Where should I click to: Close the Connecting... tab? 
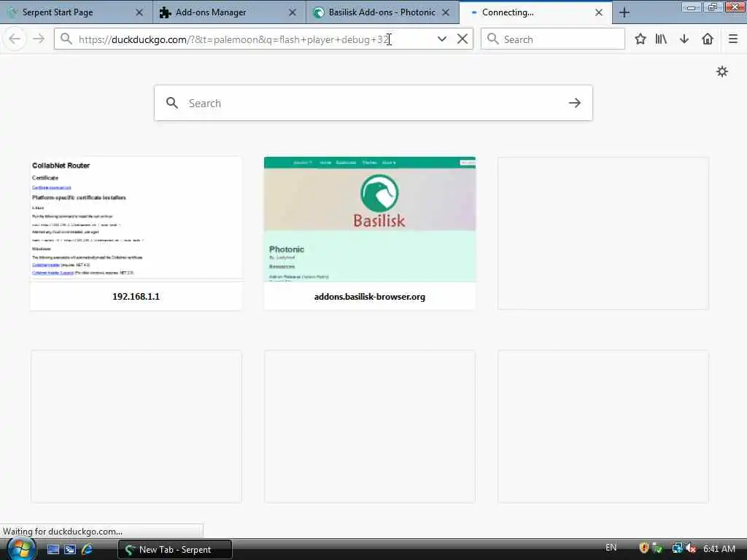tap(599, 12)
